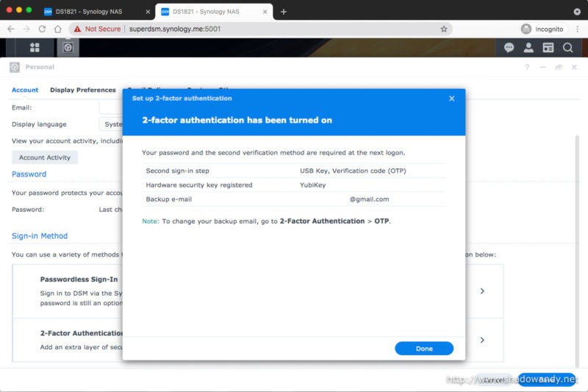Screen dimensions: 588x392
Task: Switch to the Display Preferences tab
Action: (83, 90)
